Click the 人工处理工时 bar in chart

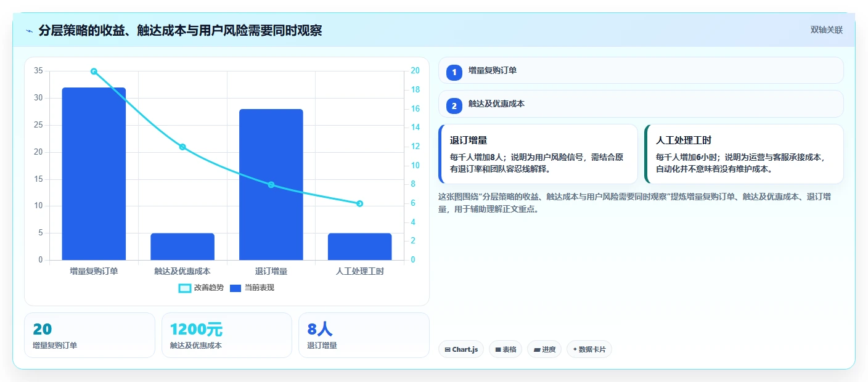(359, 246)
